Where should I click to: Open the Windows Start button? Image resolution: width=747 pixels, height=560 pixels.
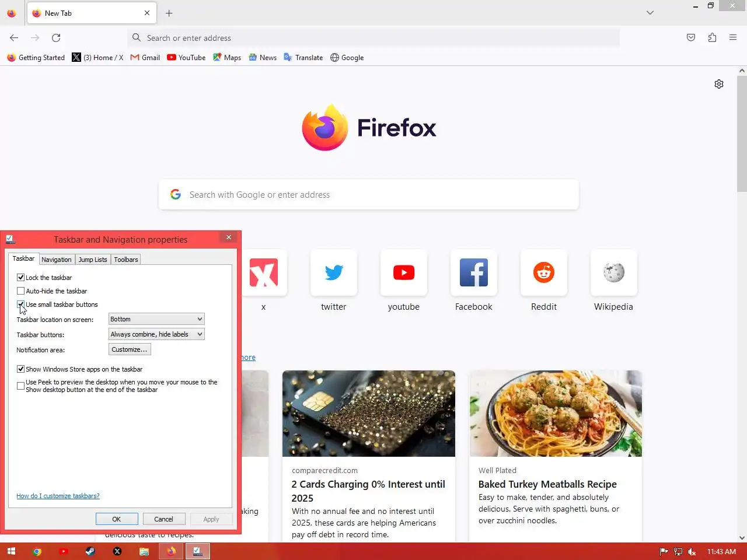coord(11,551)
